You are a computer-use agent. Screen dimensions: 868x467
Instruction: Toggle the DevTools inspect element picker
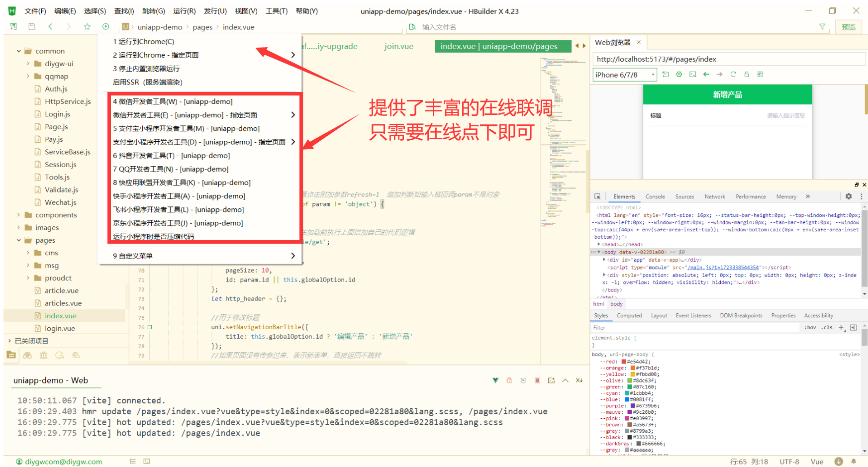[x=597, y=196]
